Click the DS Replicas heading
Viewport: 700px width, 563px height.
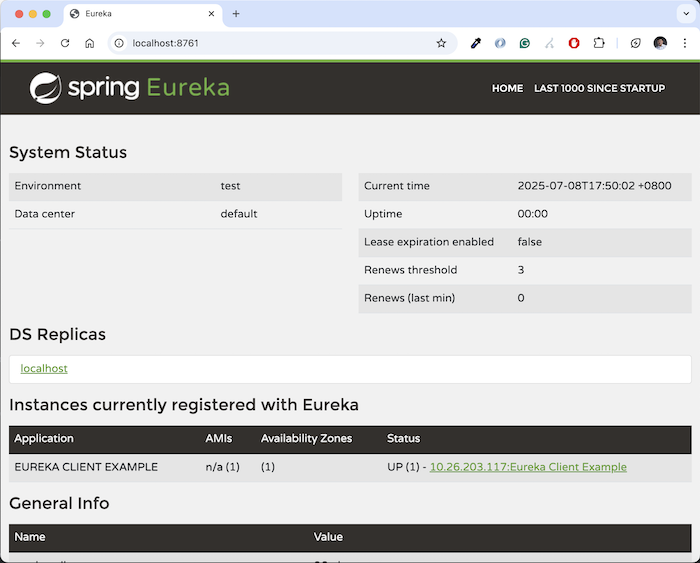pyautogui.click(x=58, y=334)
